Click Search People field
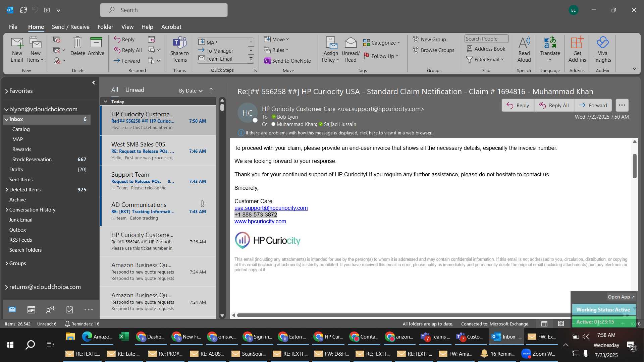The image size is (644, 362). 486,39
